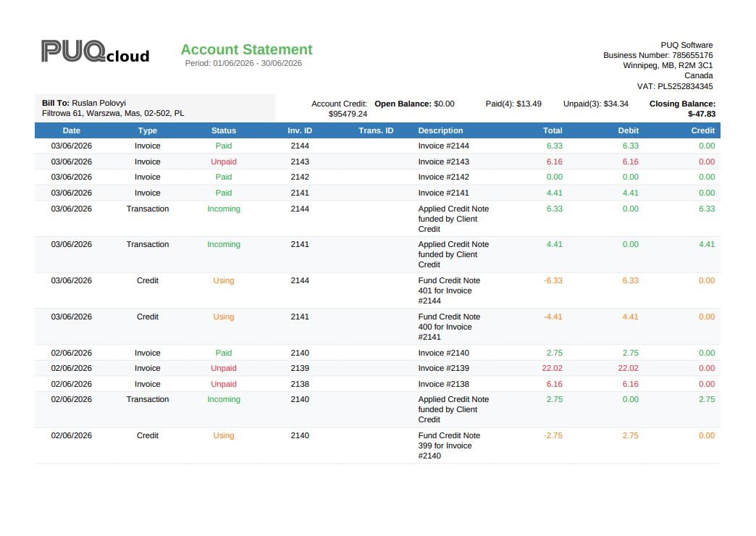Image resolution: width=756 pixels, height=536 pixels.
Task: Click Fund Credit Note 399 description
Action: (x=450, y=445)
